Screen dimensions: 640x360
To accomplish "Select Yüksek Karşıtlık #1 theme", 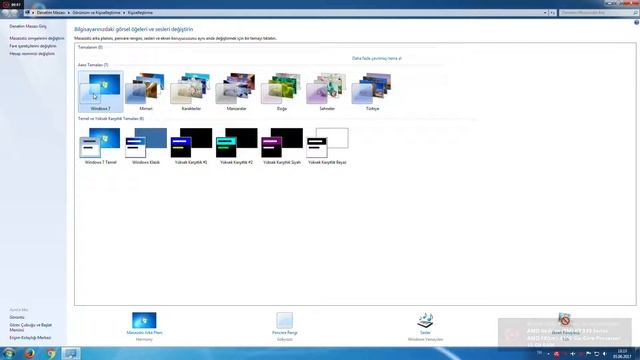I will [x=191, y=146].
